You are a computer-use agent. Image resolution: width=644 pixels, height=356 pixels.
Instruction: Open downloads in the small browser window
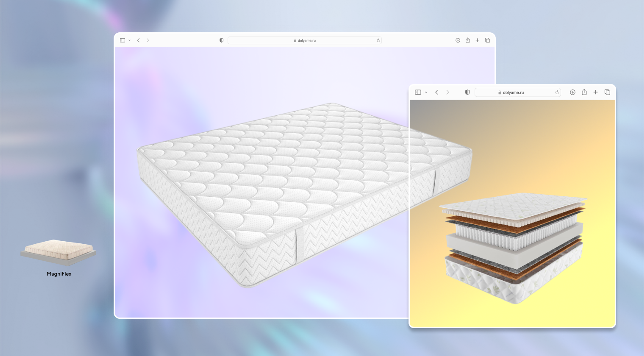(573, 92)
